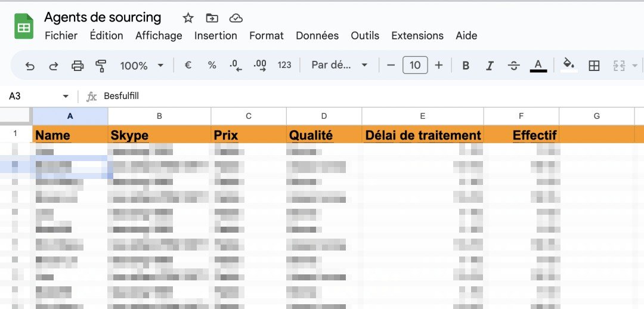Viewport: 644px width, 309px height.
Task: Expand the merge cells dropdown arrow
Action: click(635, 66)
